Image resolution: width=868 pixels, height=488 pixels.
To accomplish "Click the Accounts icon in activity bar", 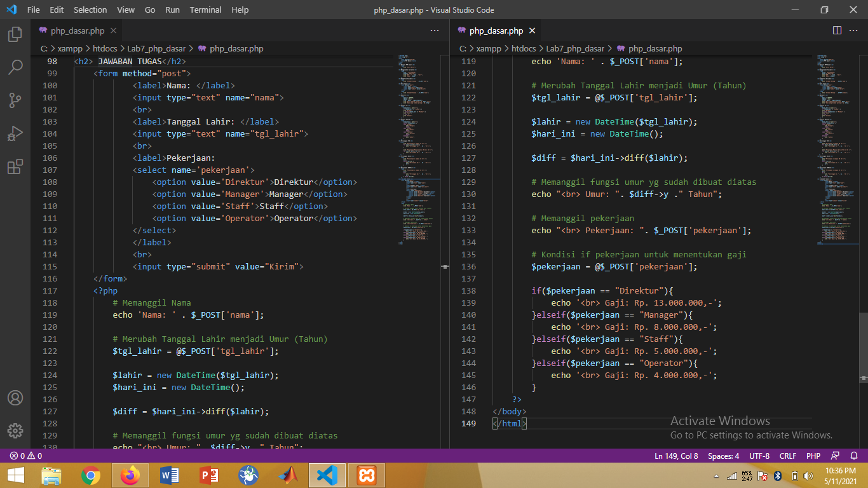I will click(15, 399).
